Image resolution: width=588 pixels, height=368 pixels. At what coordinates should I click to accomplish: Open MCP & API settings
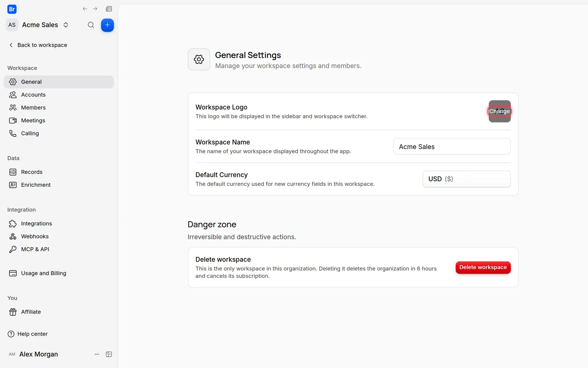coord(59,249)
